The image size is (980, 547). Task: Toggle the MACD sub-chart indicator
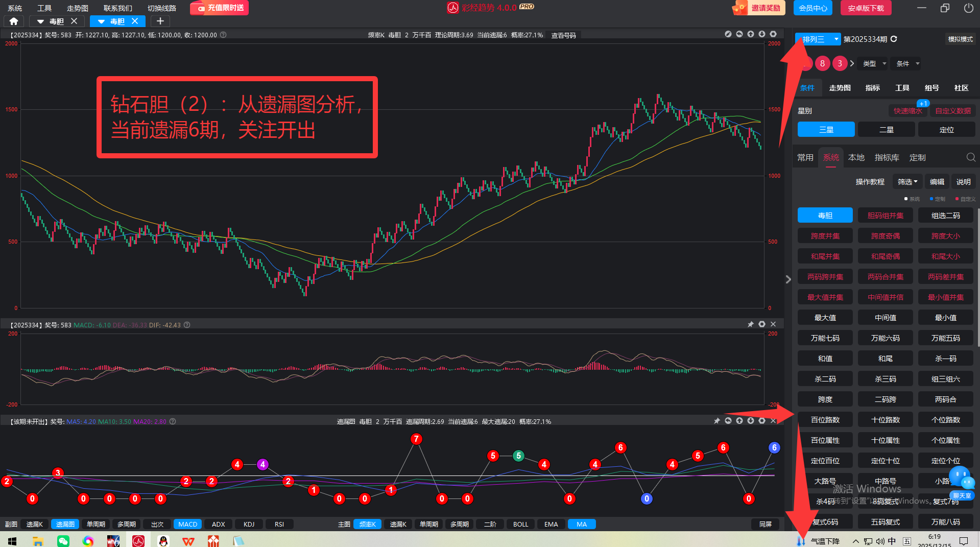[187, 524]
